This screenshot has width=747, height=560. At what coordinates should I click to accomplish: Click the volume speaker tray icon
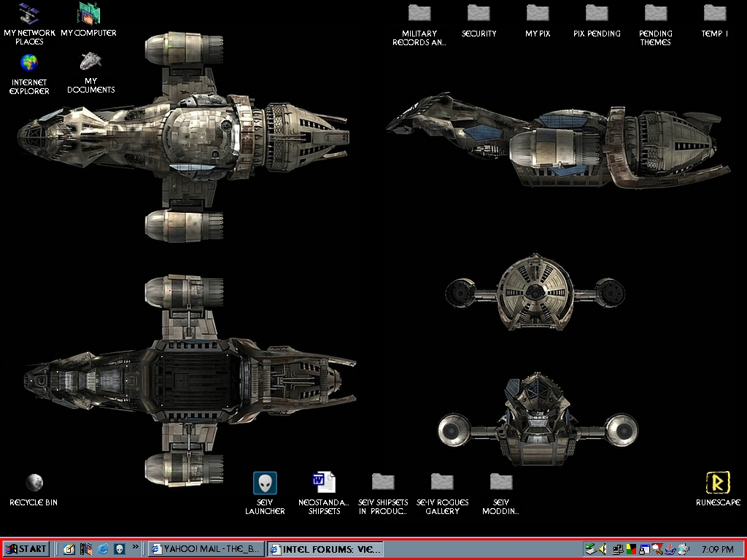click(603, 549)
